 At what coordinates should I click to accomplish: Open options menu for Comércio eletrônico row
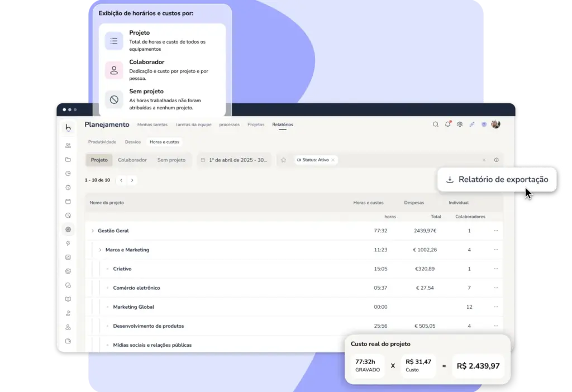click(x=496, y=288)
